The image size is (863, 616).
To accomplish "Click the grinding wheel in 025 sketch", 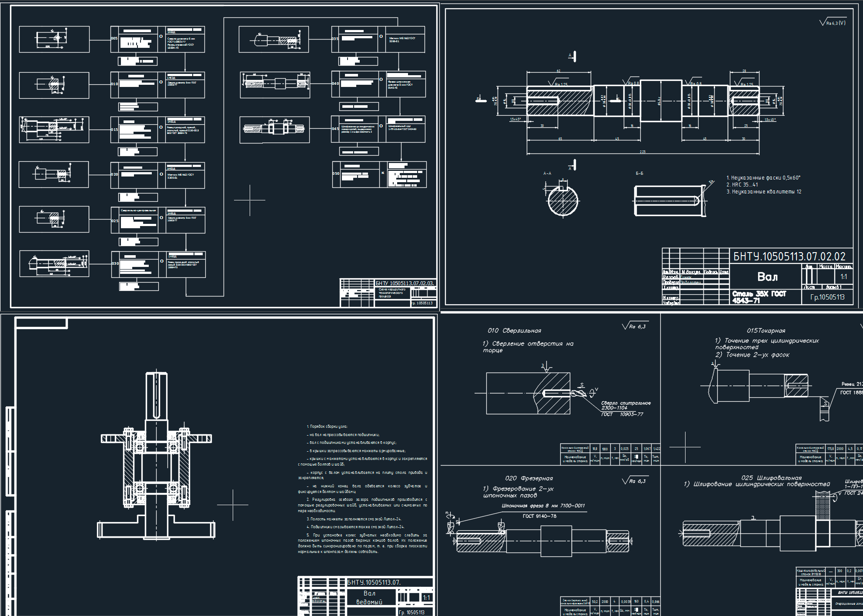I will click(823, 505).
